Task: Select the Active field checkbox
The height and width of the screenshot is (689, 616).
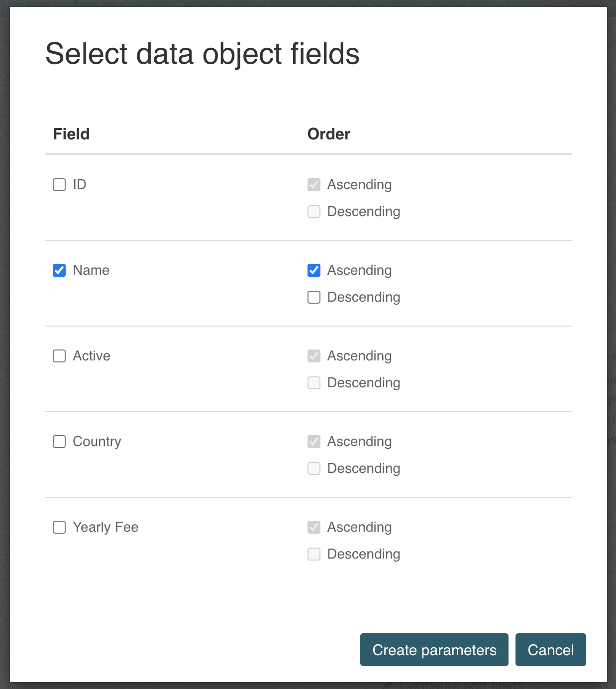Action: (x=59, y=355)
